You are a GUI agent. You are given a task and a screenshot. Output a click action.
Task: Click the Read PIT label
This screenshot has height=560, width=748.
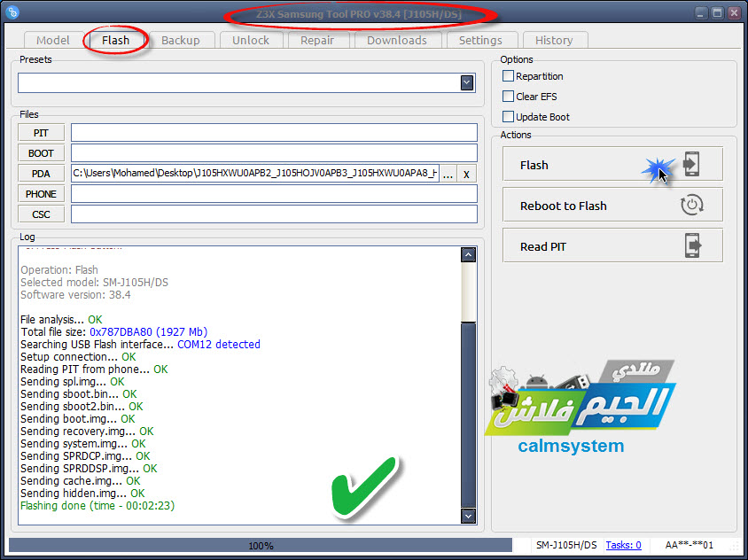[543, 246]
